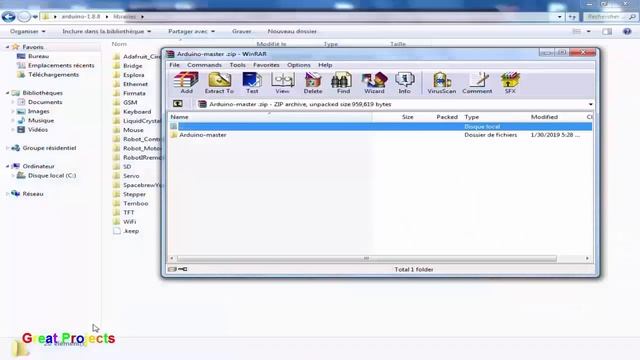Click Explorer back arrow button
The width and height of the screenshot is (640, 360).
(8, 17)
